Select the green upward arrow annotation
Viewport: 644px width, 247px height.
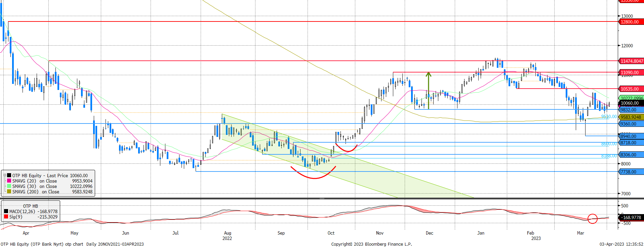coord(429,91)
